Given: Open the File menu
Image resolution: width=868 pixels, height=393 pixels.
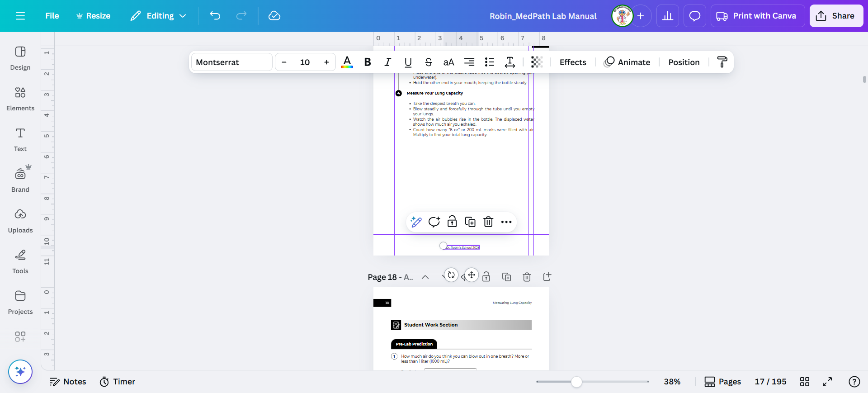Looking at the screenshot, I should pyautogui.click(x=52, y=16).
